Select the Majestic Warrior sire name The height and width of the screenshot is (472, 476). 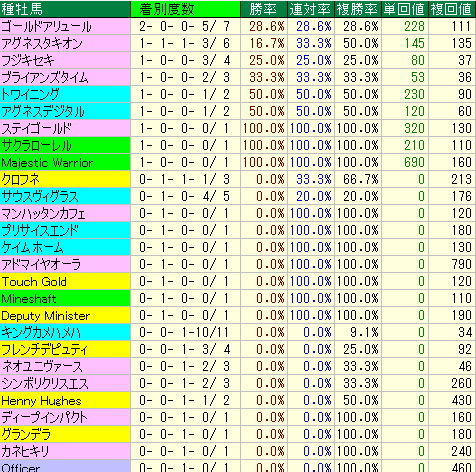pyautogui.click(x=47, y=163)
